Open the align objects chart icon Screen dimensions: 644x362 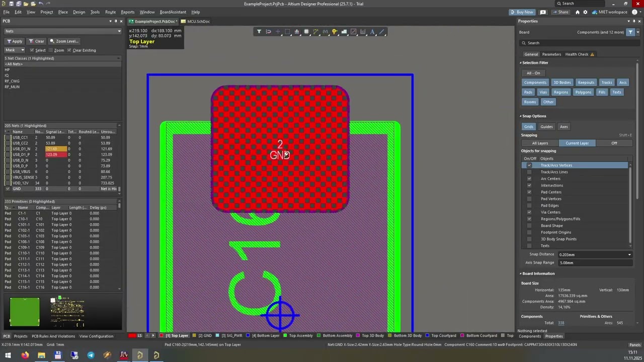tap(297, 32)
